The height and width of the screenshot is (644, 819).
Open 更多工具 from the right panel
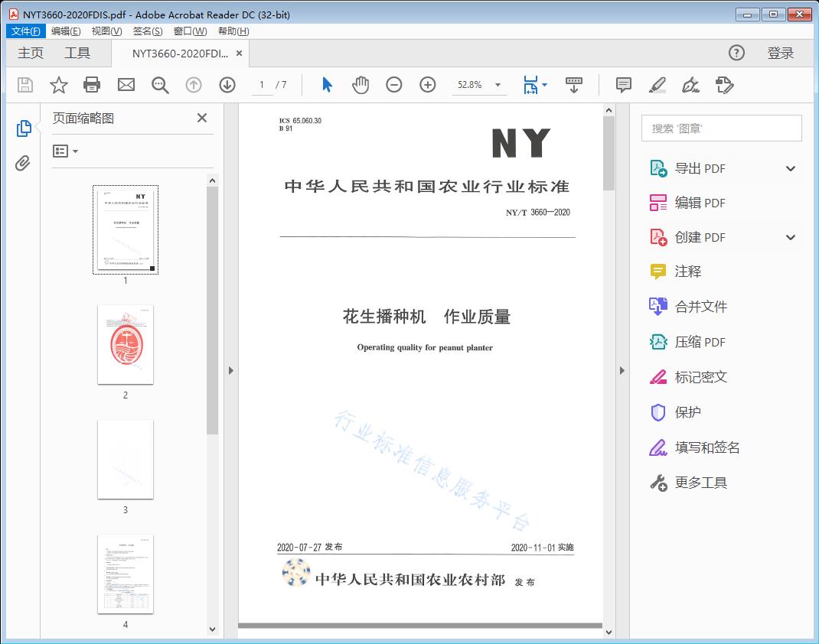701,482
